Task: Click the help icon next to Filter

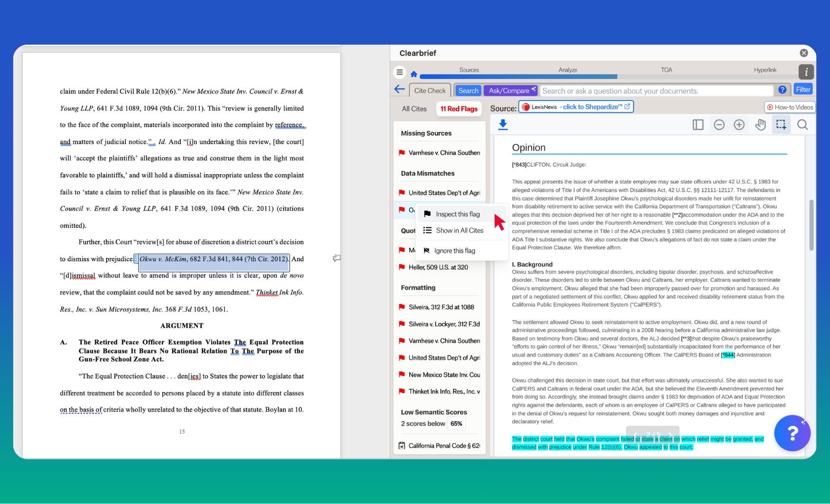Action: click(x=782, y=90)
